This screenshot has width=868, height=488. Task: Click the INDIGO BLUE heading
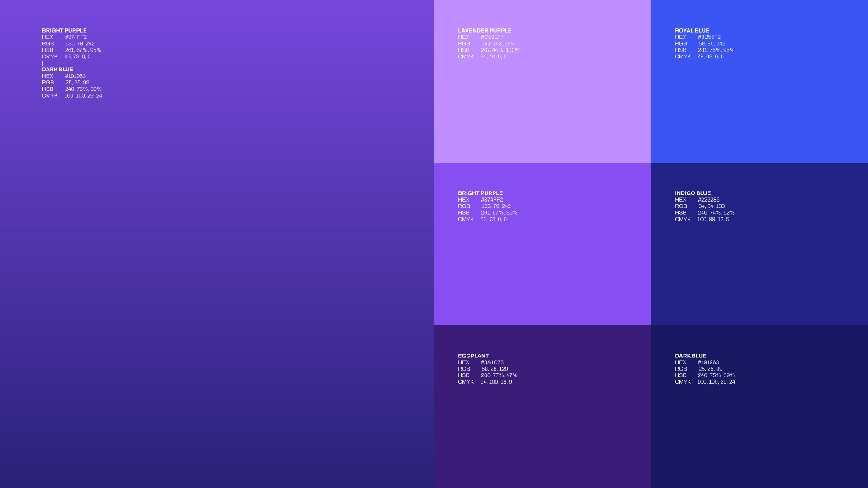click(693, 193)
